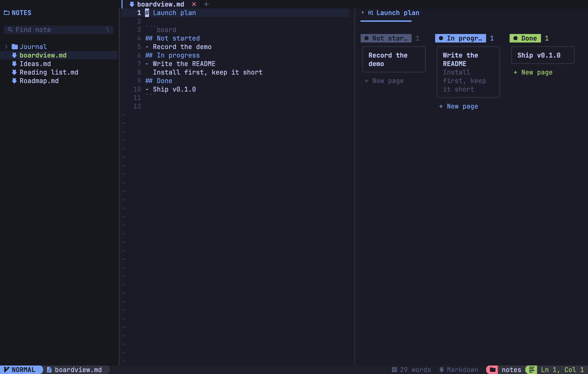Click editor line '## In progress'
This screenshot has height=374, width=588.
(172, 55)
